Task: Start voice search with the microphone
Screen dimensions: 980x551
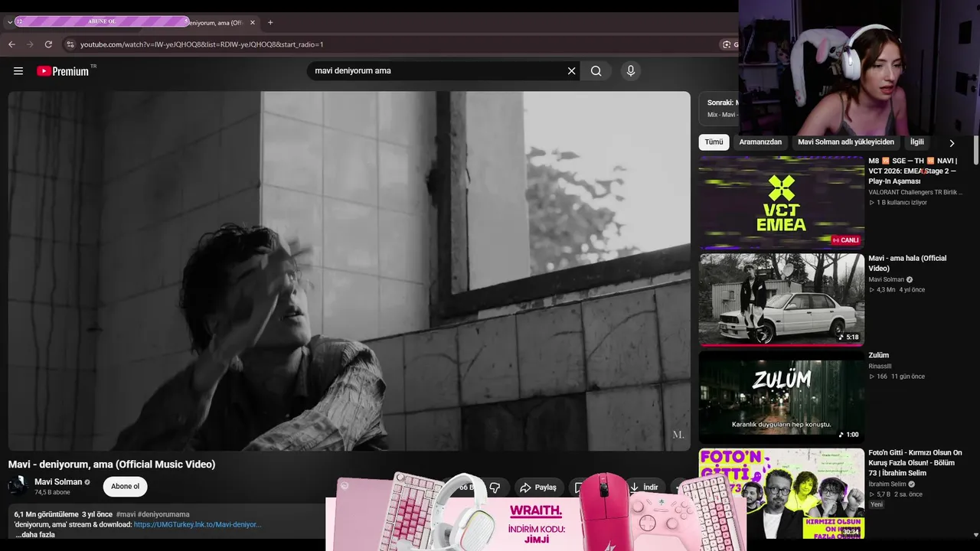Action: click(x=631, y=71)
